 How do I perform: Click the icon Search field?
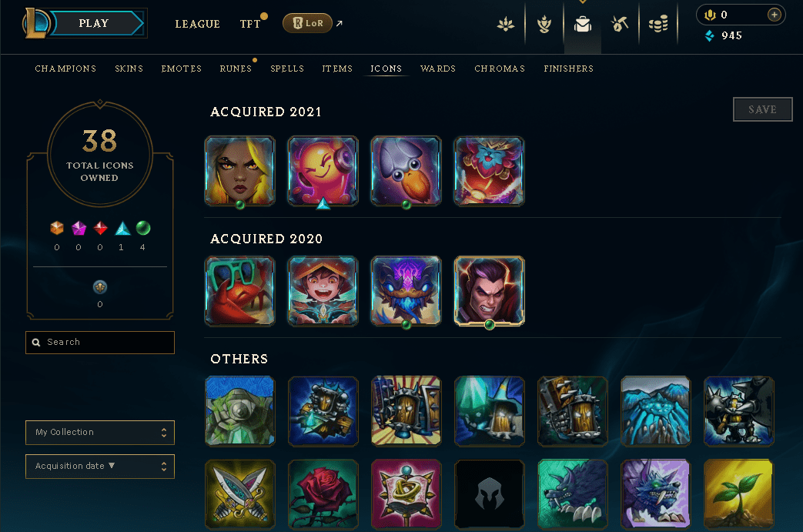click(x=100, y=343)
